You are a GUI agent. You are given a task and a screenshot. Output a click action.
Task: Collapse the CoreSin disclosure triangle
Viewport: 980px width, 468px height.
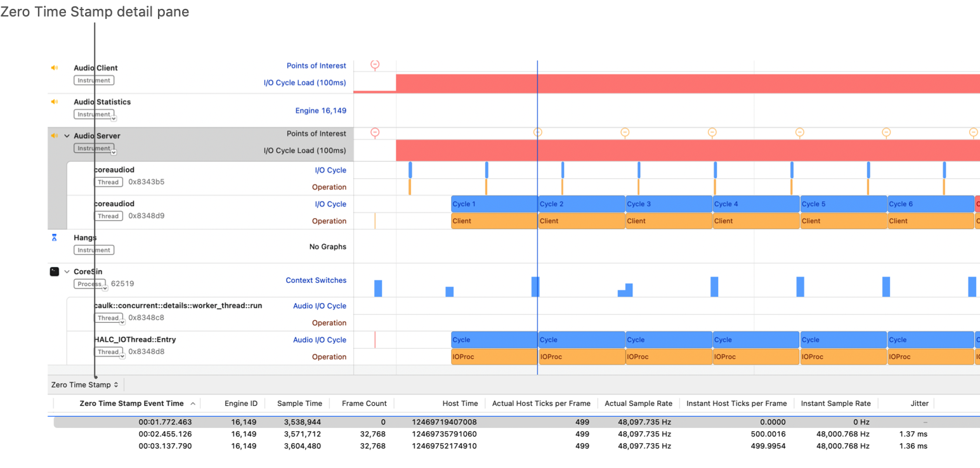click(66, 271)
